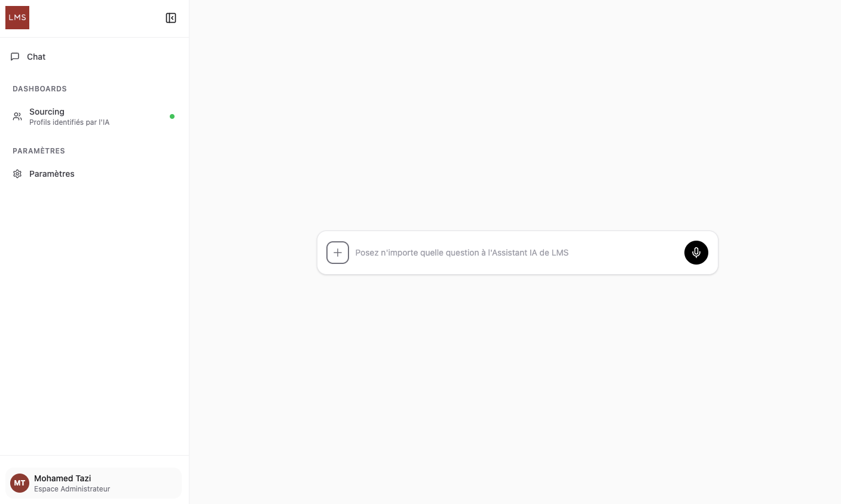Select the Chat speech bubble icon

point(15,56)
